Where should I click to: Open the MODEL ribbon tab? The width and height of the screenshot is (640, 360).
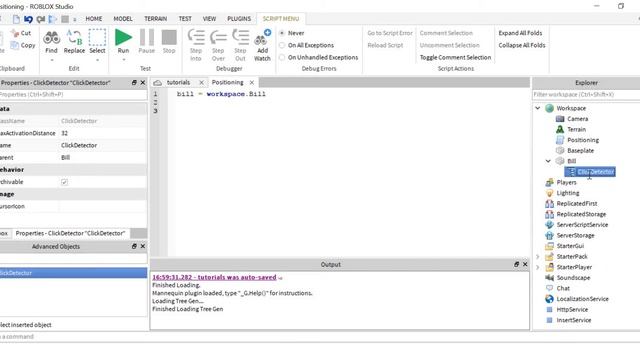pyautogui.click(x=122, y=19)
